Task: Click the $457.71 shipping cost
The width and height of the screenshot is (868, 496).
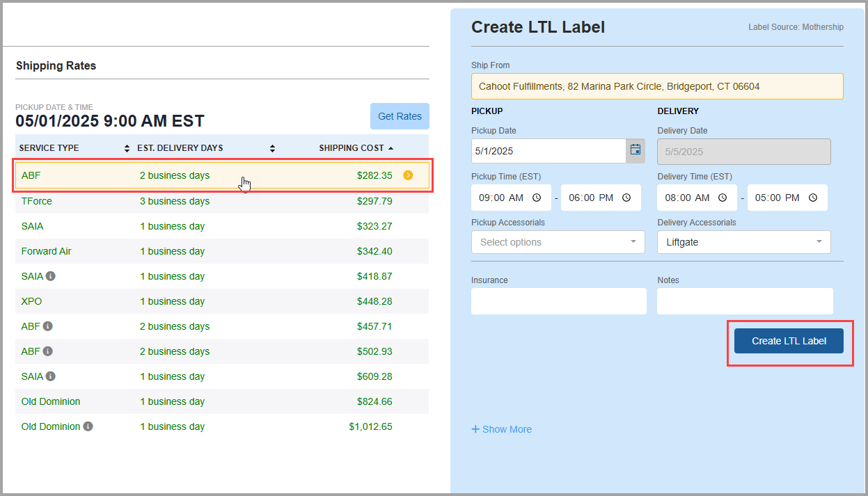Action: (x=374, y=326)
